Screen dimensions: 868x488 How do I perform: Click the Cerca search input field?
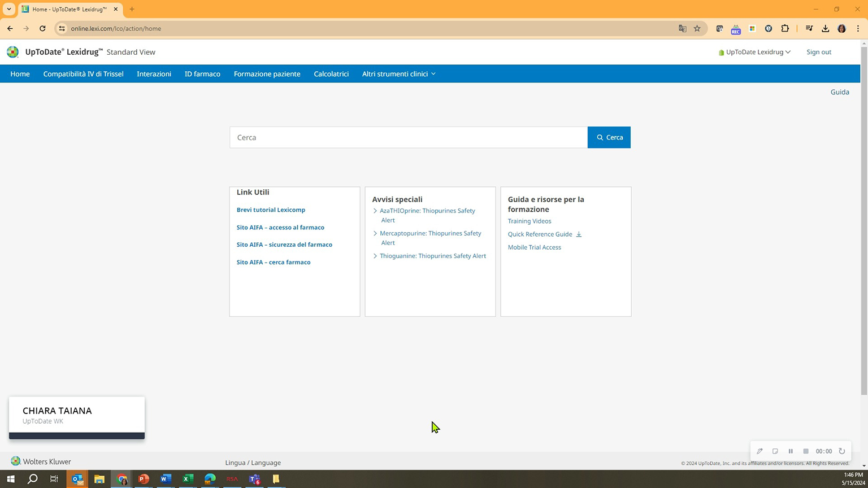click(408, 137)
